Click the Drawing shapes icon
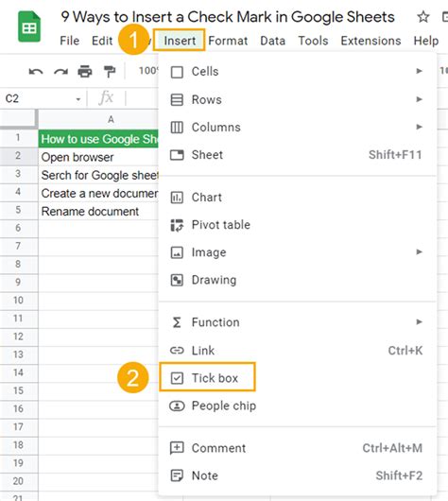Viewport: 448px width, 501px height. coord(177,280)
